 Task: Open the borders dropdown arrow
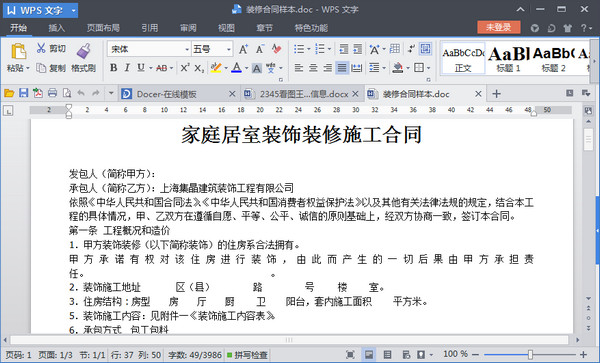(x=429, y=68)
